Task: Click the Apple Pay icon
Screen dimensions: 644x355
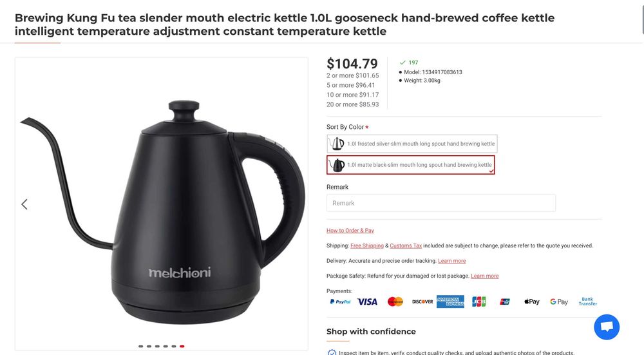Action: point(532,302)
